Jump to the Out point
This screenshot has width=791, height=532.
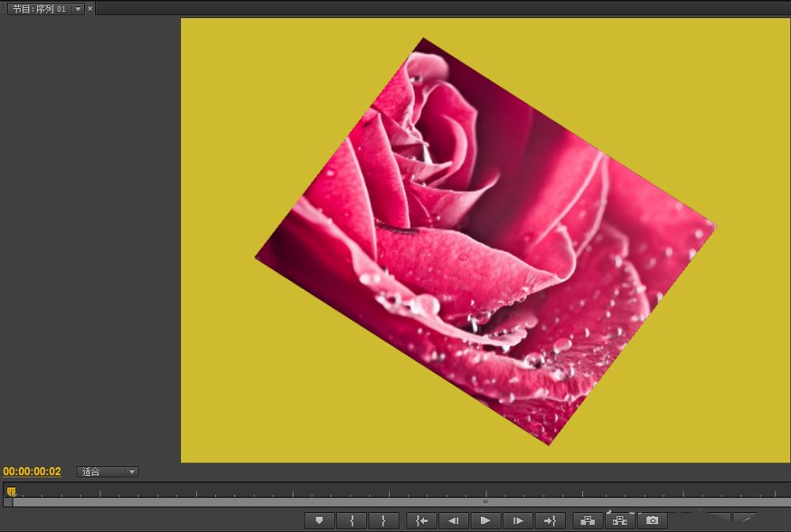pos(550,520)
